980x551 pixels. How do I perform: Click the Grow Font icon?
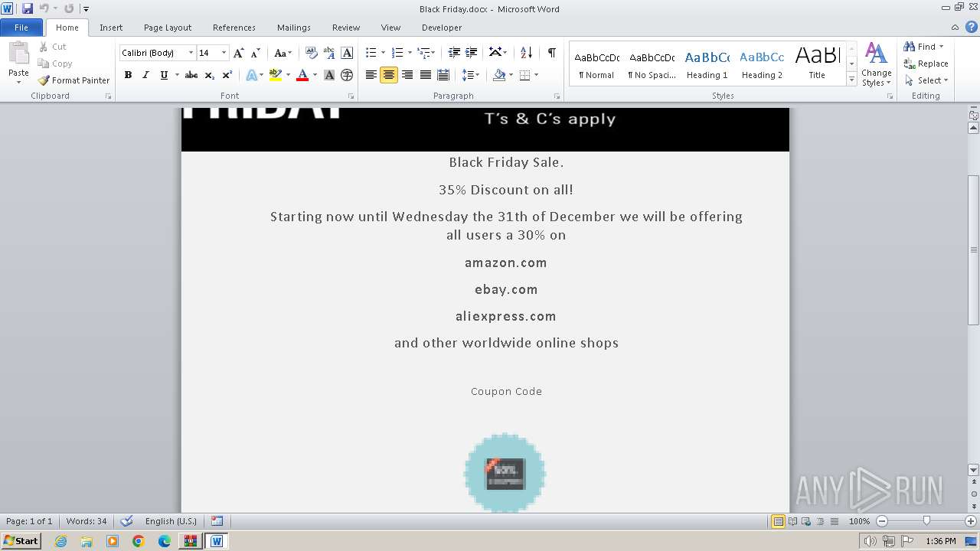239,53
